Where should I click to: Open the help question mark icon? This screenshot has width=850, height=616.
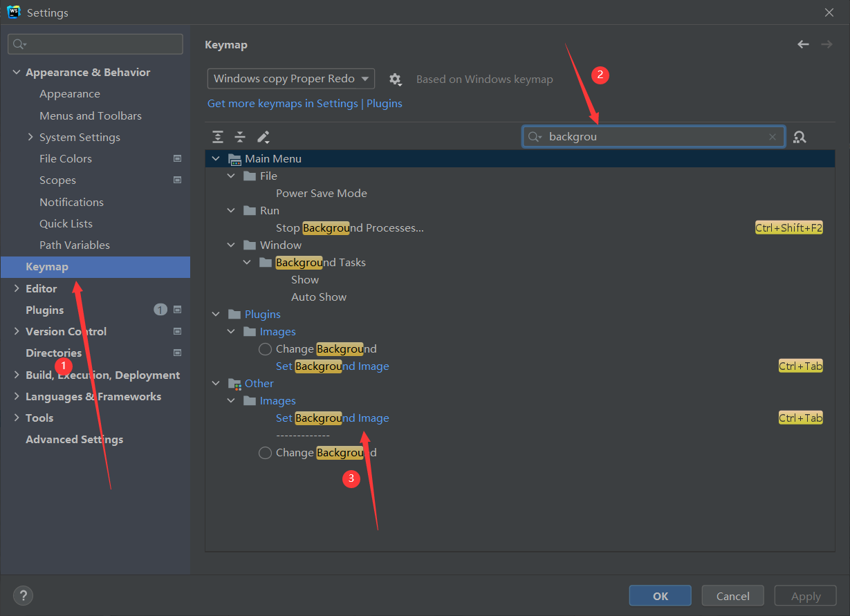coord(23,595)
